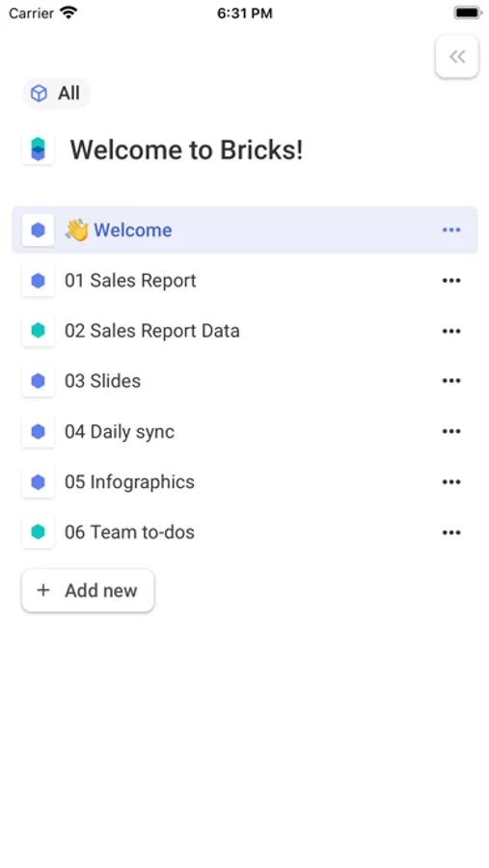Click the hexagon icon for 05 Infographics
The height and width of the screenshot is (868, 489).
pyautogui.click(x=38, y=482)
